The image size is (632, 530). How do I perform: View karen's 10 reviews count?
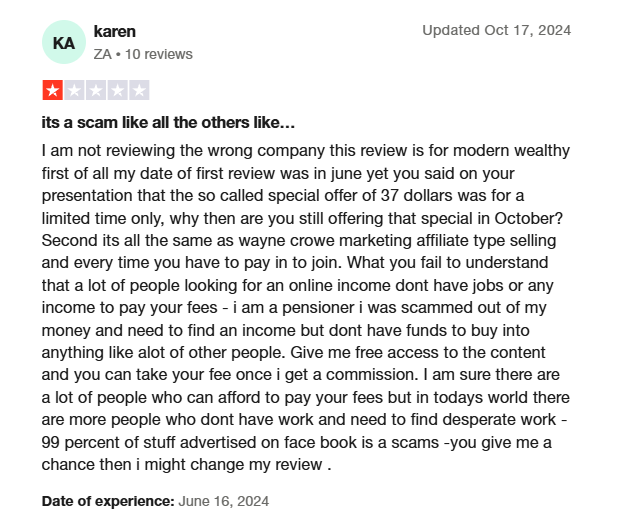point(159,54)
